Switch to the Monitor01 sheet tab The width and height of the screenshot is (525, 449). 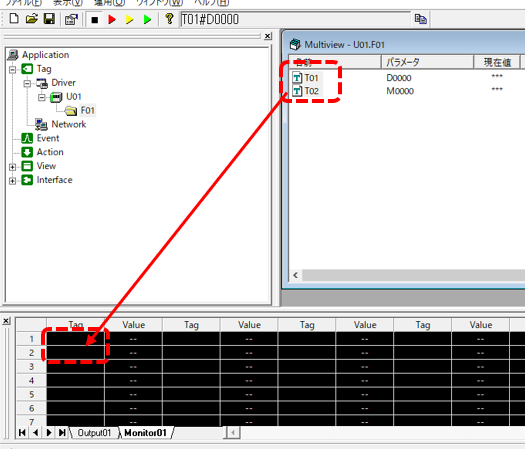click(145, 433)
